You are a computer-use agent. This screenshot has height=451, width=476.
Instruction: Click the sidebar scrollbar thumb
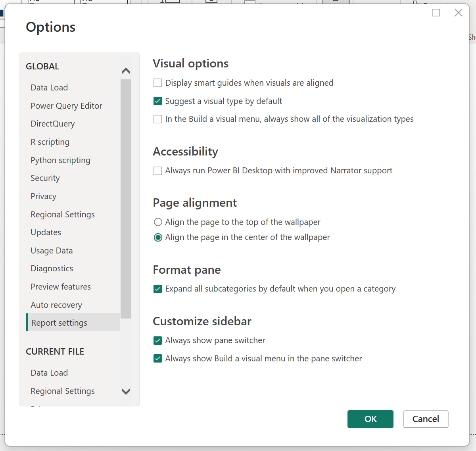(126, 199)
